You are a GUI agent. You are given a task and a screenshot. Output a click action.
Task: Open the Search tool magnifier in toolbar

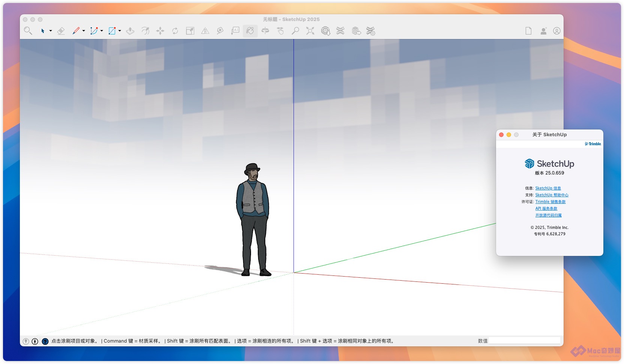[28, 31]
